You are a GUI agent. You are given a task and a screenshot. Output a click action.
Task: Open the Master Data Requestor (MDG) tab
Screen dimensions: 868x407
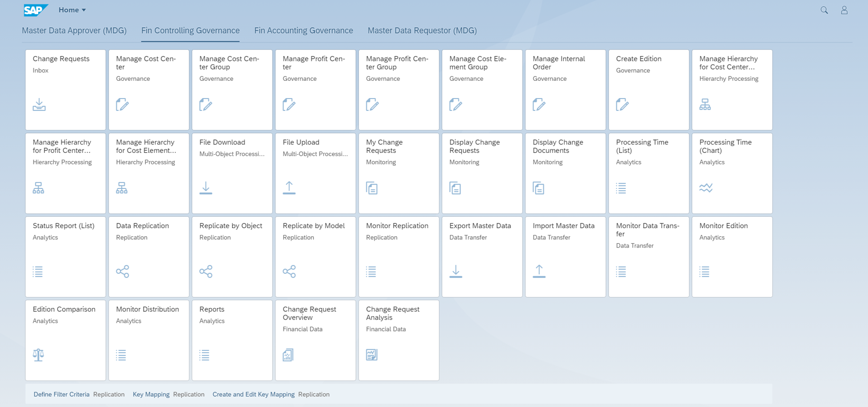(422, 30)
